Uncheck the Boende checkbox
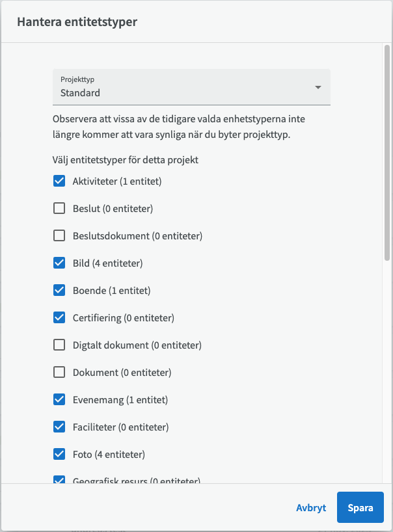The image size is (393, 532). click(59, 290)
